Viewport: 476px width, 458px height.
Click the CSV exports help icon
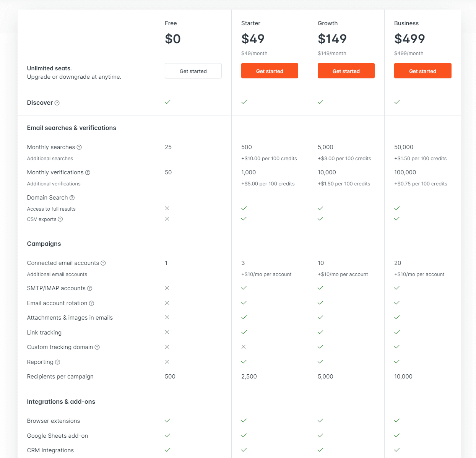[60, 219]
